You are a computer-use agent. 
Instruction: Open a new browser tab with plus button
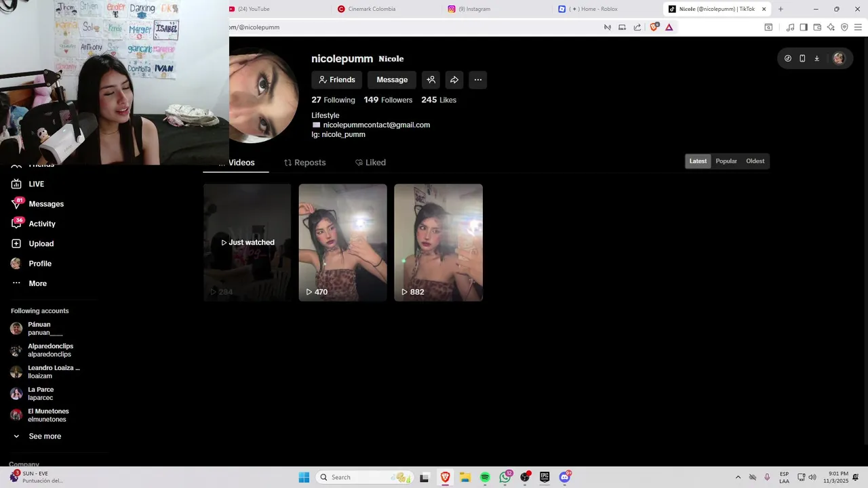(781, 9)
